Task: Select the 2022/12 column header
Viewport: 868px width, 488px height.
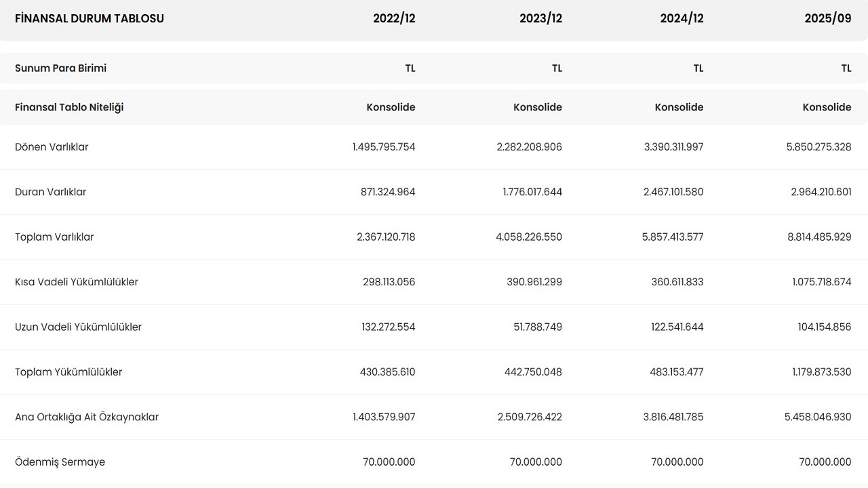Action: (394, 18)
